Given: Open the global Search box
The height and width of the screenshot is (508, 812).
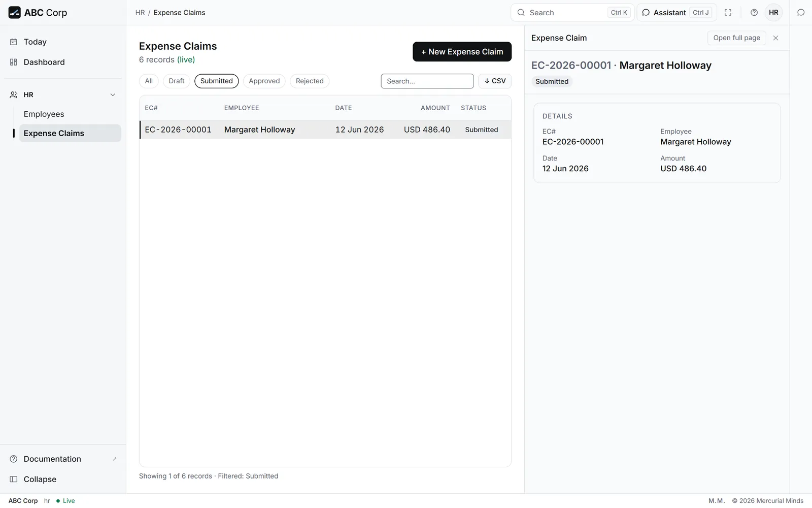Looking at the screenshot, I should pos(572,13).
